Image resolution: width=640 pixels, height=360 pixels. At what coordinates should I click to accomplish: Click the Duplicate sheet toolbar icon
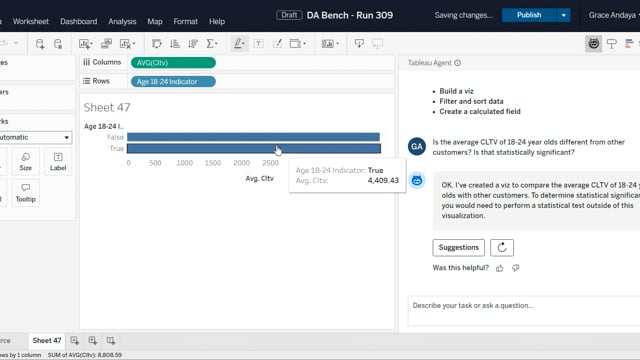click(x=106, y=44)
